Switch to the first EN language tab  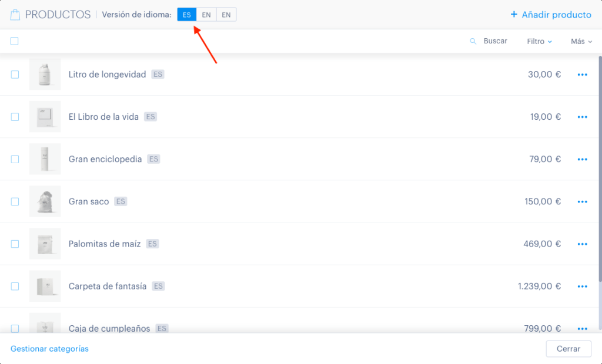coord(206,15)
